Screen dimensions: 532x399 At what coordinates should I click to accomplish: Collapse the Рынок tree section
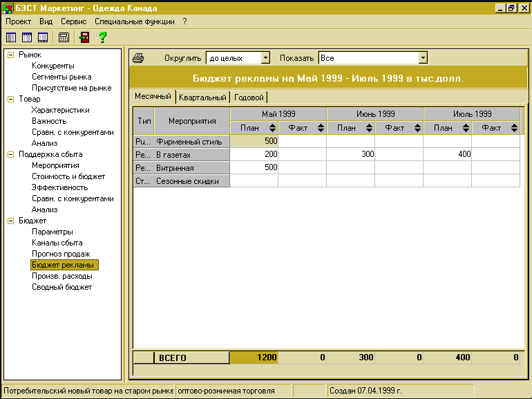coord(10,55)
